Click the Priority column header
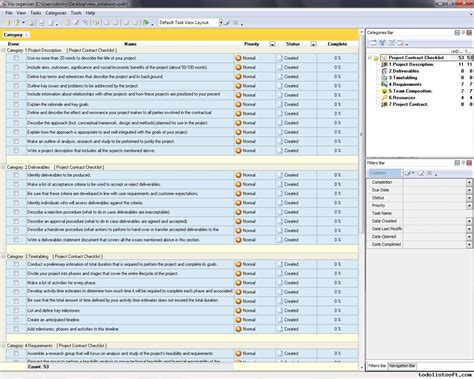This screenshot has height=379, width=474. (x=252, y=44)
